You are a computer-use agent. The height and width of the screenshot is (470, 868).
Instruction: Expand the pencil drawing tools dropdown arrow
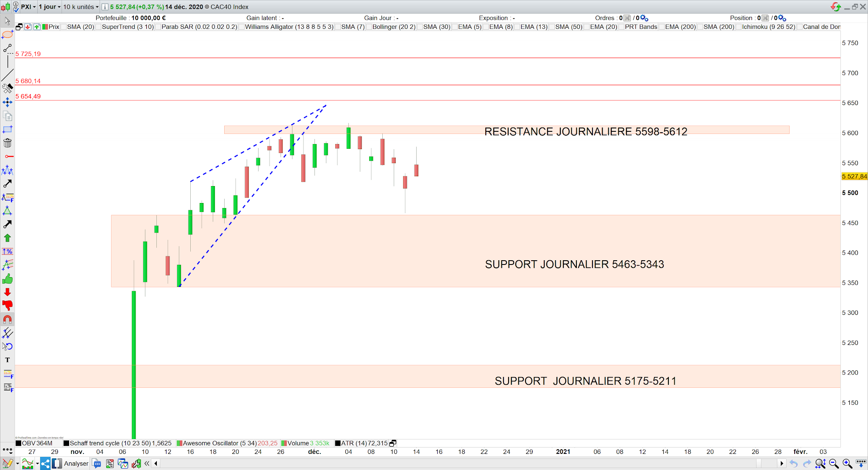click(x=17, y=464)
